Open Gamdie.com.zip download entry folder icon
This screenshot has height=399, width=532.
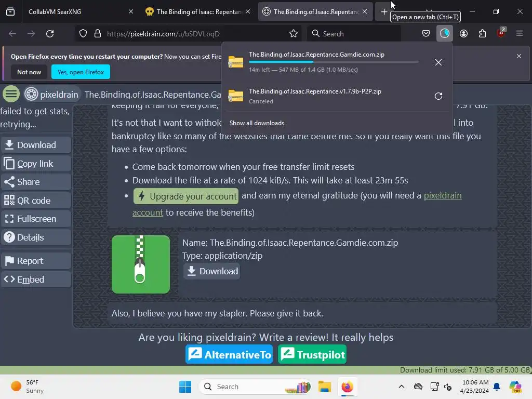[236, 62]
